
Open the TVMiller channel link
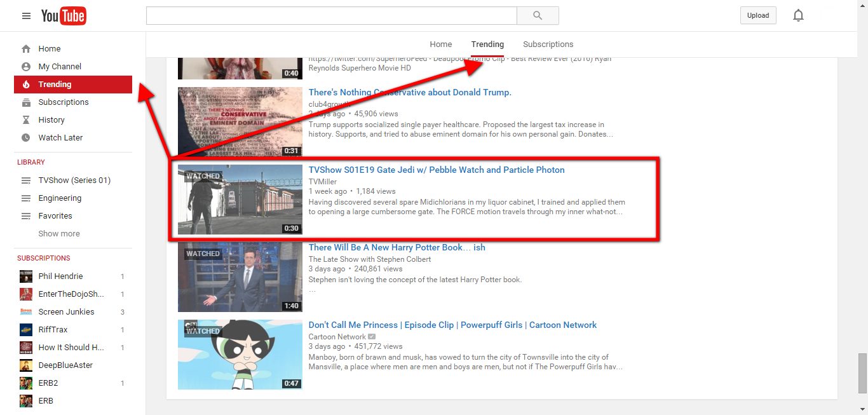coord(323,182)
